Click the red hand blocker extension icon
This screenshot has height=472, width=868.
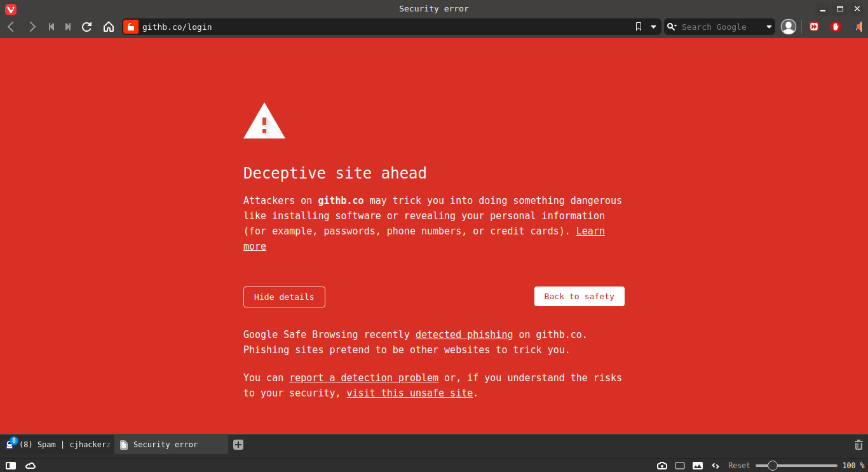click(835, 27)
